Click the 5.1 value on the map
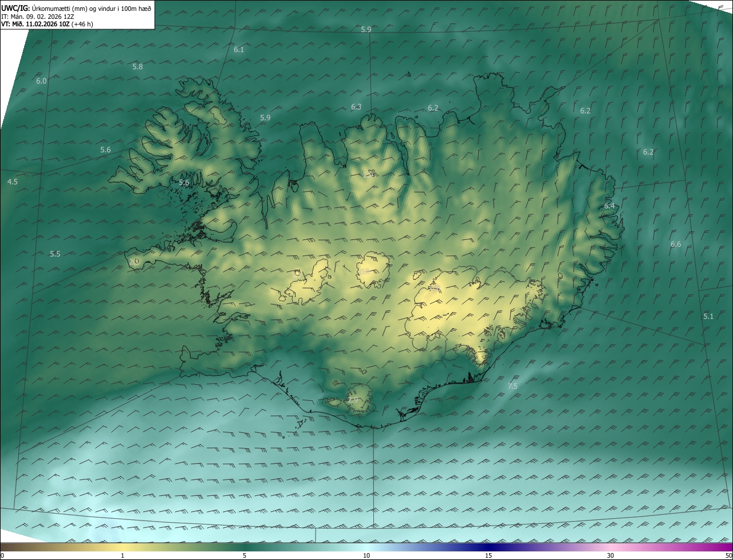Screen dimensions: 733x560 [x=708, y=317]
